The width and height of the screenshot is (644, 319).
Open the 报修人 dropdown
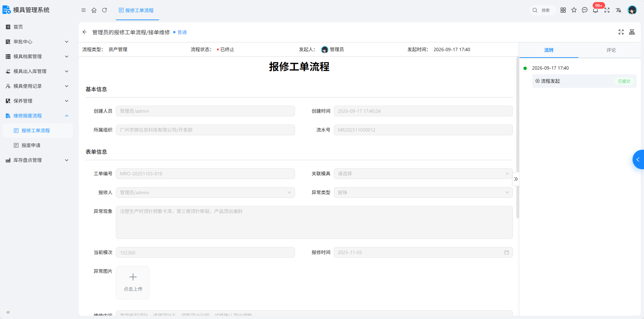(x=205, y=192)
